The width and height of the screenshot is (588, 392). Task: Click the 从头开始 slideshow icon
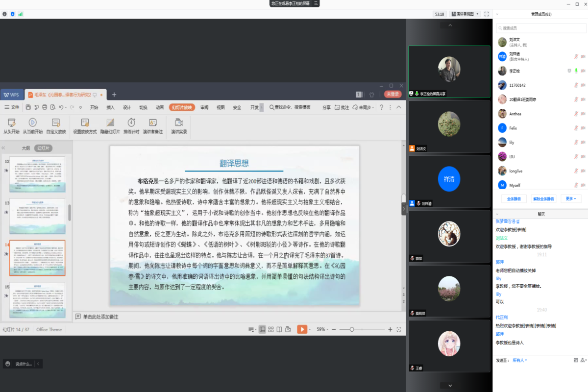coord(11,122)
